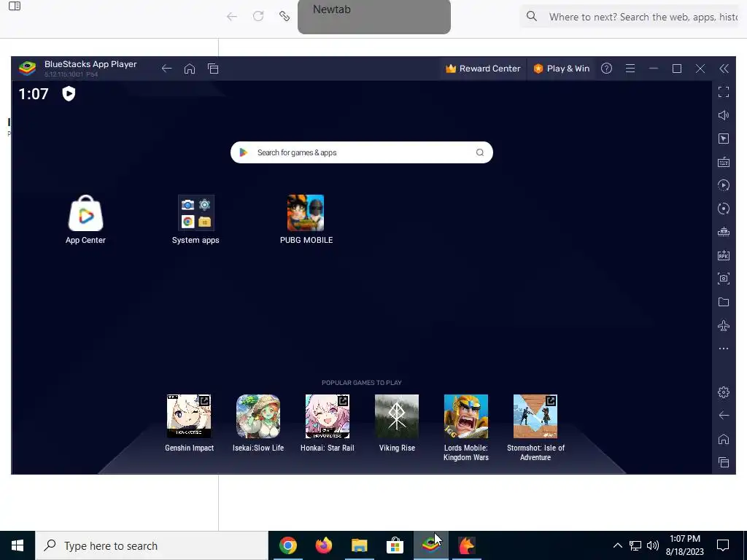Click the taskbar Type here to search box
Viewport: 747px width, 560px height.
click(152, 545)
